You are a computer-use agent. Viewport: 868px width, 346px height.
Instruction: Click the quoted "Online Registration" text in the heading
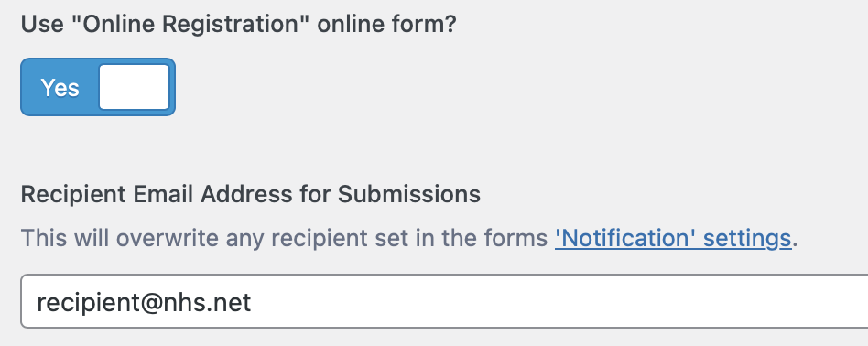pos(195,25)
